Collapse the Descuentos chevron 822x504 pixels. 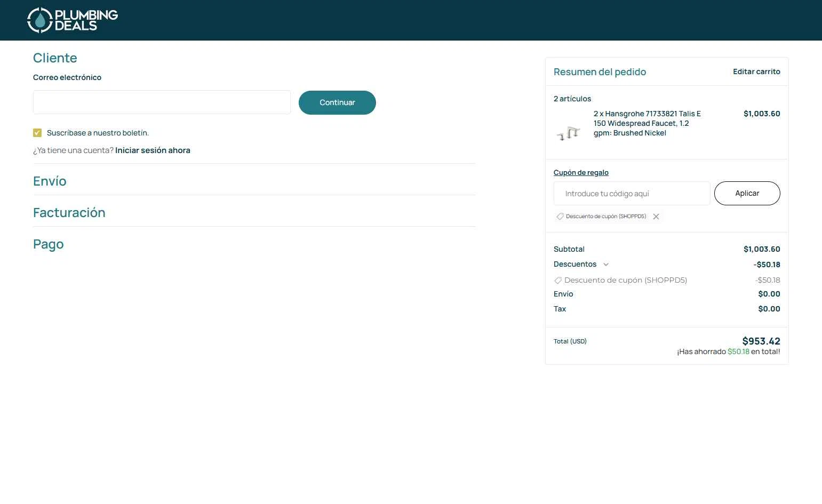(606, 265)
